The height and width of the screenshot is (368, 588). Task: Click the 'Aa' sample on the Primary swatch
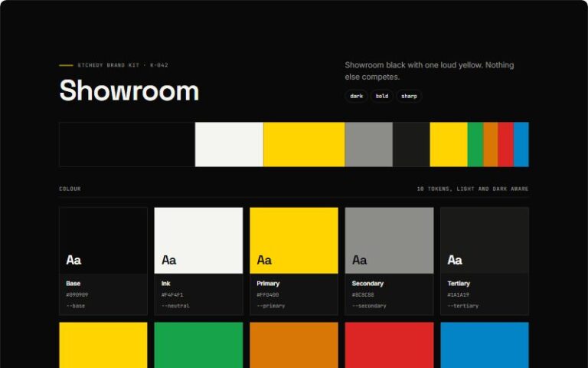[x=264, y=260]
